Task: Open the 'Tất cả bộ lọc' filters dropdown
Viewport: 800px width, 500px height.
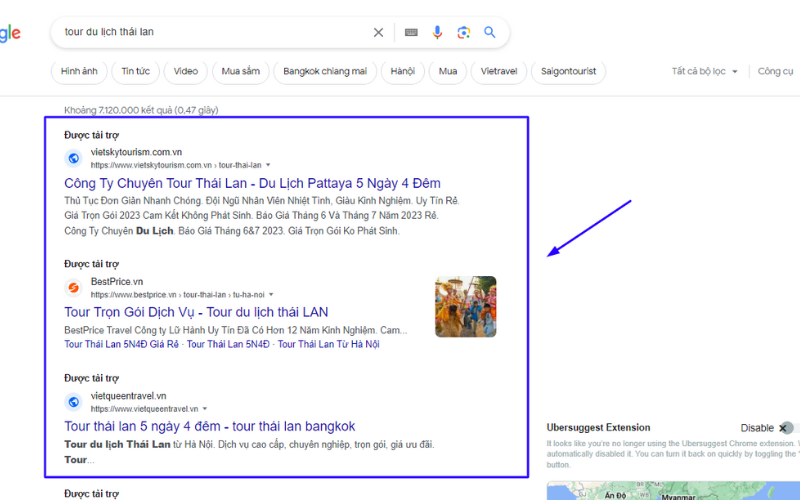Action: (705, 71)
